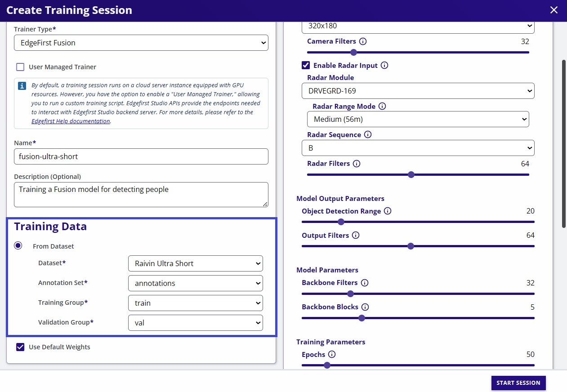The height and width of the screenshot is (392, 567).
Task: Open the Trainer Type dropdown
Action: coord(141,43)
